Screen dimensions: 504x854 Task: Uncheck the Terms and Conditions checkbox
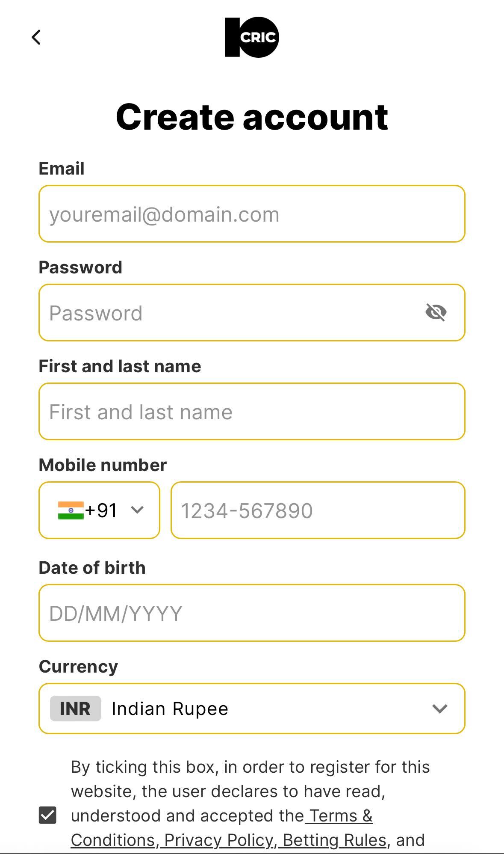(x=47, y=815)
